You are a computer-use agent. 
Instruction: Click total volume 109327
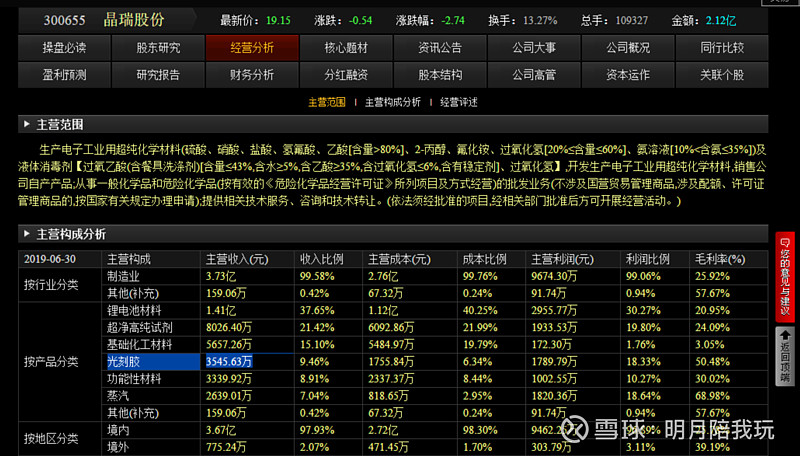pyautogui.click(x=632, y=21)
